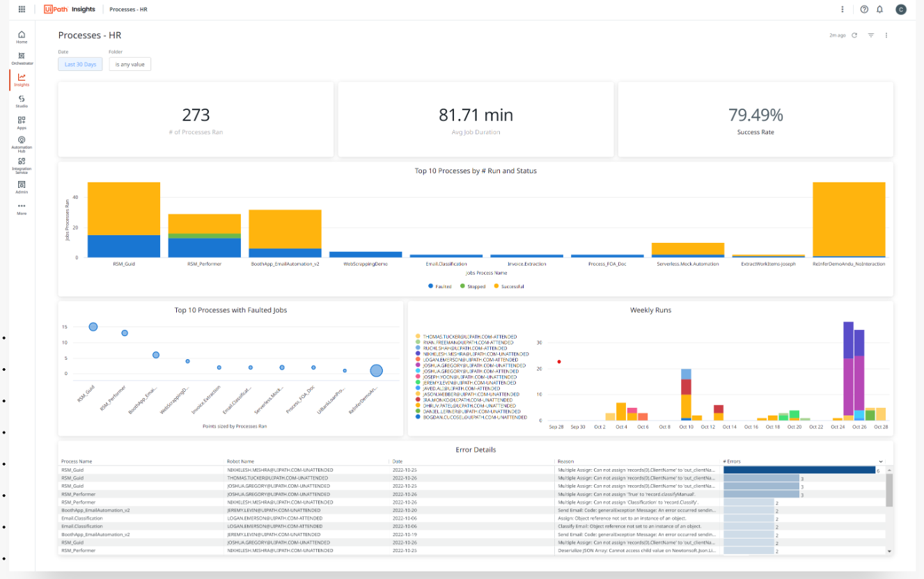Click the 273 Processes Ran tile
Image resolution: width=924 pixels, height=579 pixels.
point(196,120)
